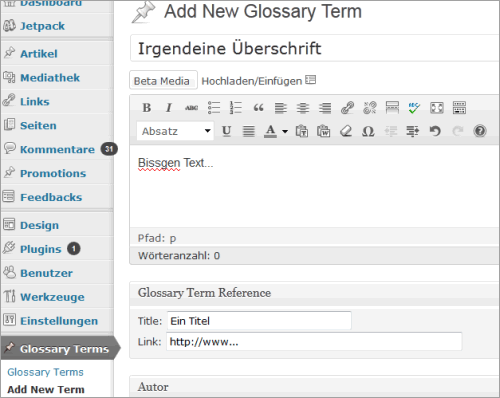Open the editor help
Screen dimensions: 500x398
coord(480,131)
